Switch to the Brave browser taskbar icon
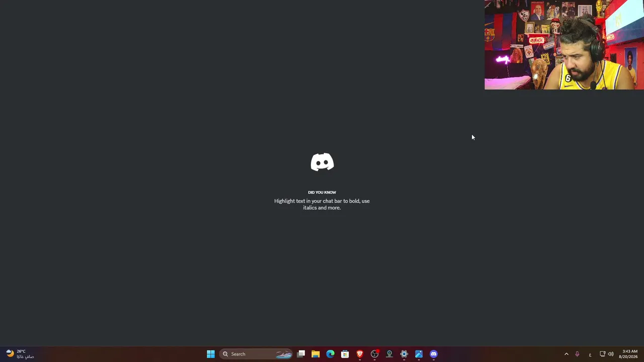Screen dimensions: 644x362 (x=360, y=354)
